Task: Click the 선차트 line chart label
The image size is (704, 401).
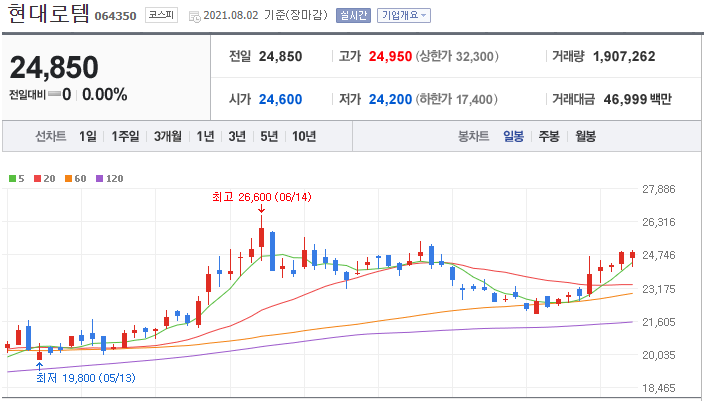Action: tap(51, 136)
